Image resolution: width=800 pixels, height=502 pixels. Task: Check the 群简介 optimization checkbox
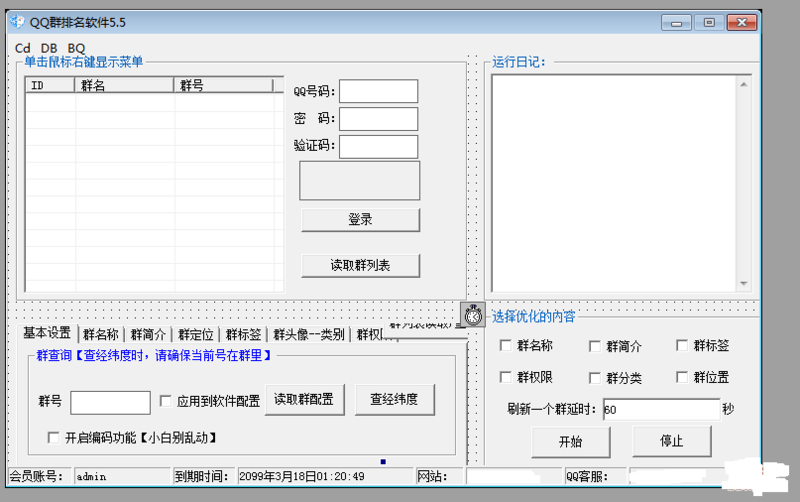pos(594,346)
